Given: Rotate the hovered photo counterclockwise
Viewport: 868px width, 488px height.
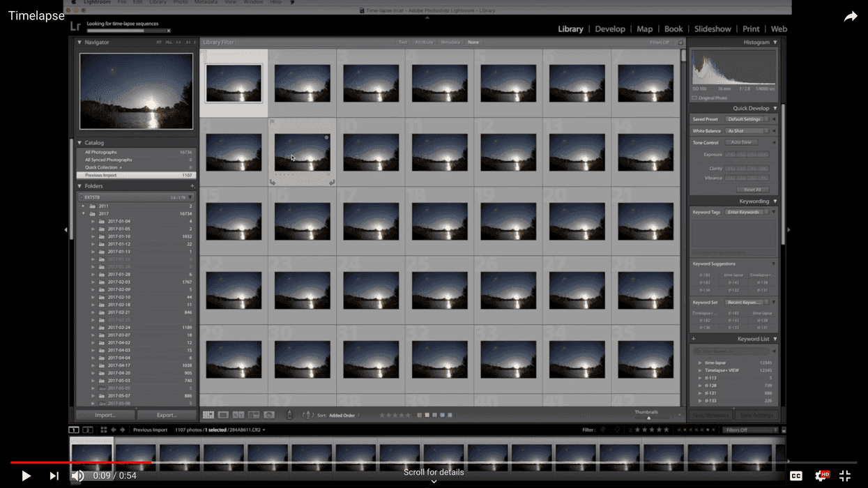Looking at the screenshot, I should [x=273, y=182].
